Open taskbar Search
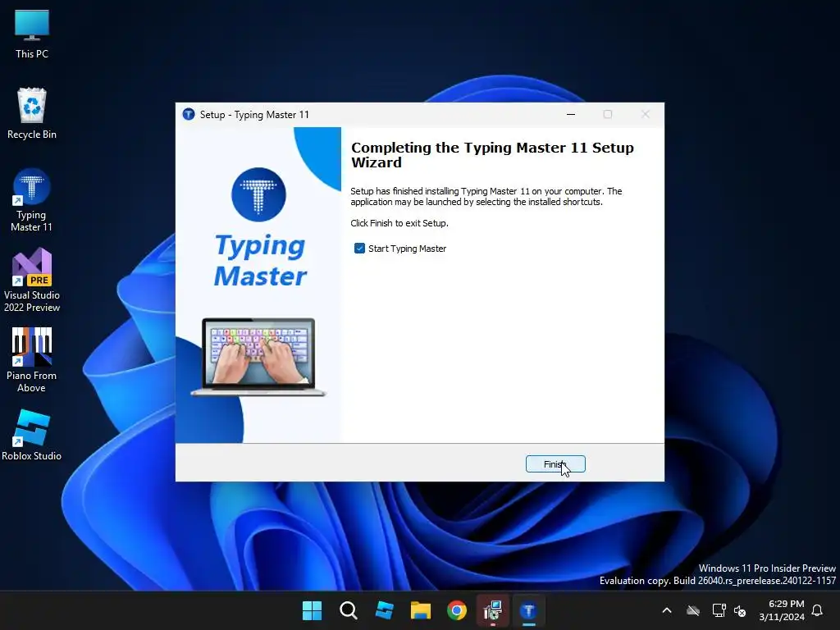840x630 pixels. (348, 610)
